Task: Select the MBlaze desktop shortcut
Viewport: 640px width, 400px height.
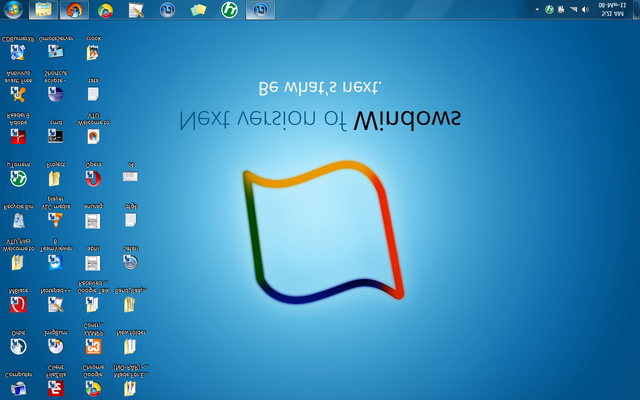Action: coord(18,300)
